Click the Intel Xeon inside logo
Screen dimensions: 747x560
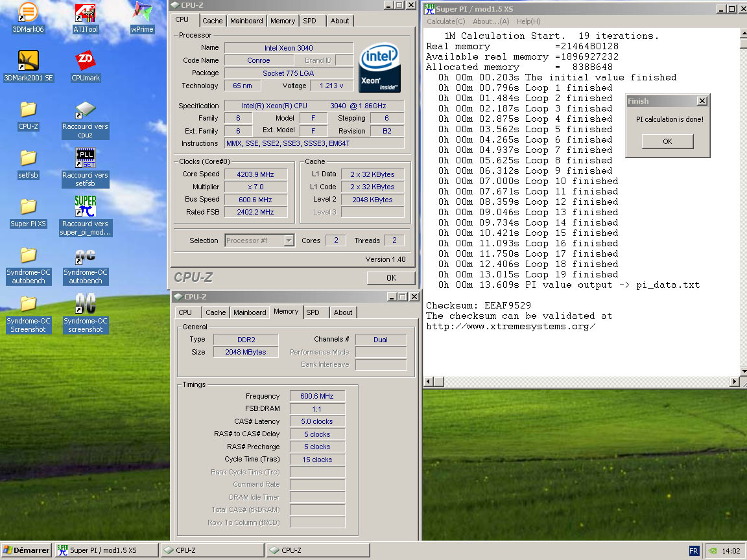(380, 67)
